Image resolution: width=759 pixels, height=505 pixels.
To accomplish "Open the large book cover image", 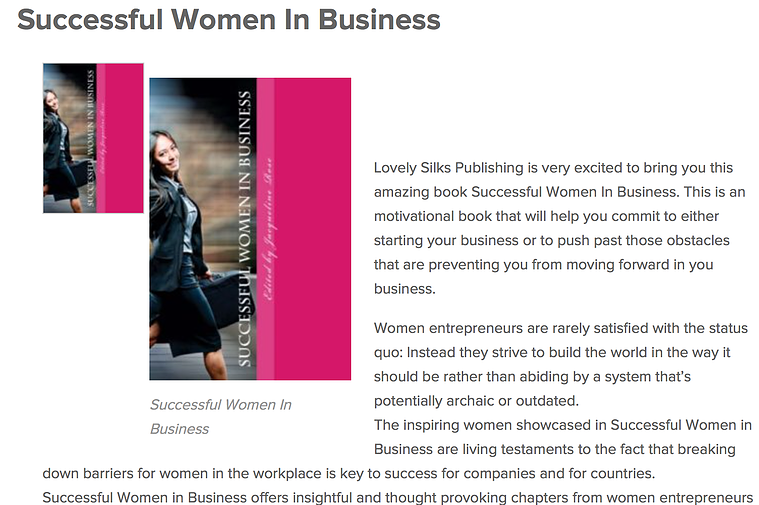I will point(250,229).
